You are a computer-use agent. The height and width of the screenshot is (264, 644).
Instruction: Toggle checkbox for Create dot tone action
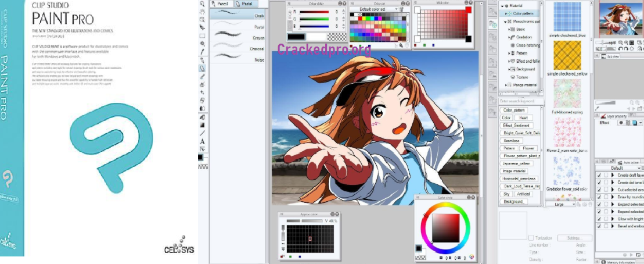pyautogui.click(x=599, y=182)
